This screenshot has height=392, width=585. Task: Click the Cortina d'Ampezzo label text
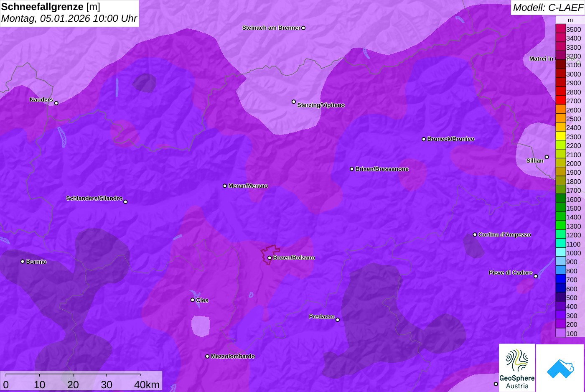[505, 234]
